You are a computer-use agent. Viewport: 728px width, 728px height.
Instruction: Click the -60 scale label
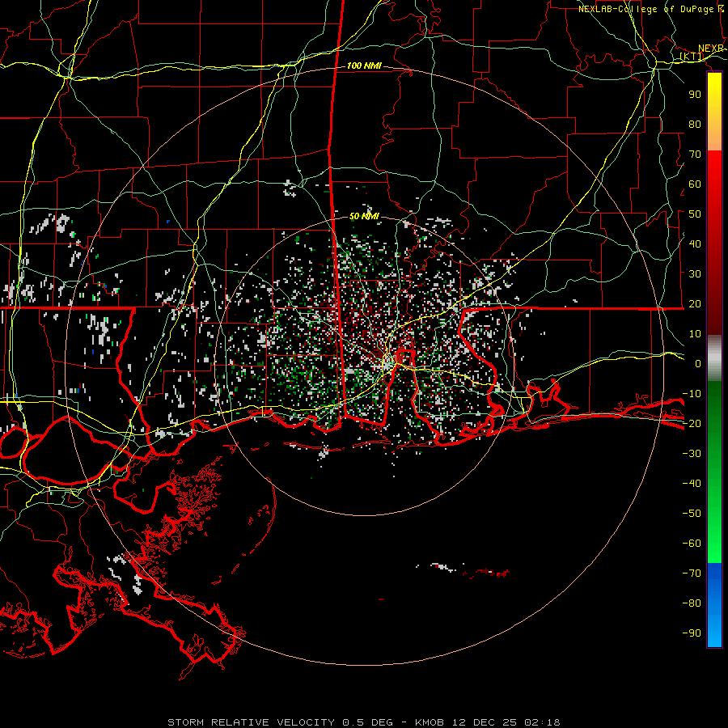(692, 544)
